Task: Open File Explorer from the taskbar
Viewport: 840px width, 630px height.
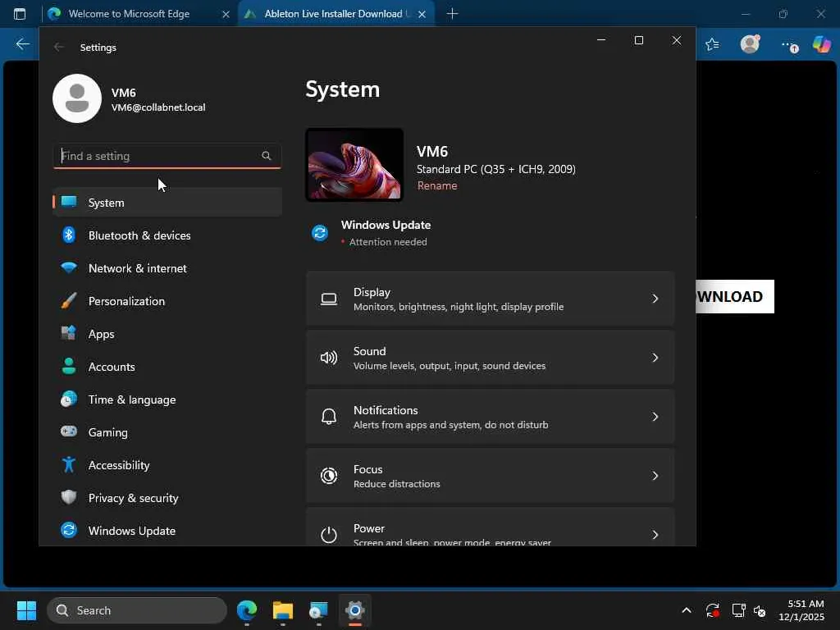Action: pos(283,610)
